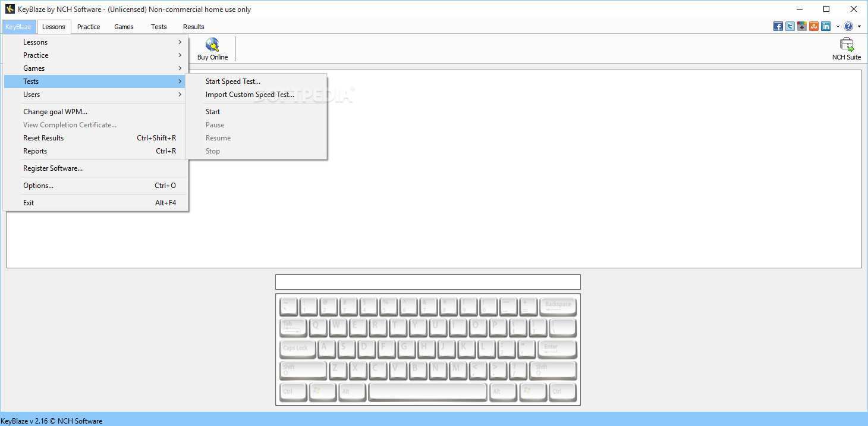
Task: Share on Facebook icon
Action: [x=778, y=26]
